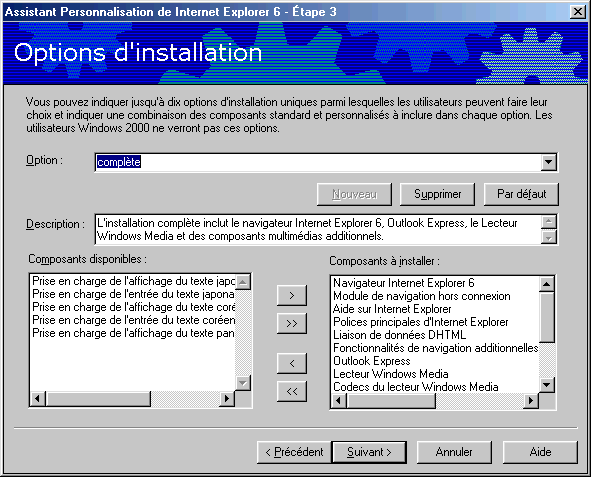Remove all components with double left arrow

click(292, 392)
